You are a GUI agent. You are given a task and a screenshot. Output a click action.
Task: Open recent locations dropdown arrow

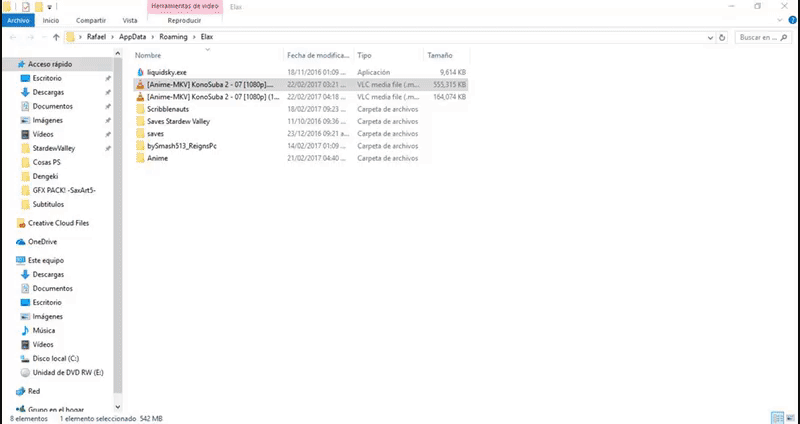pos(44,37)
